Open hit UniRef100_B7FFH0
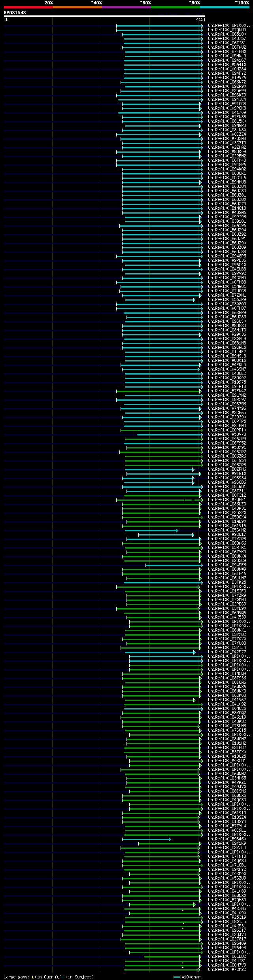253x980 pixels. [227, 51]
